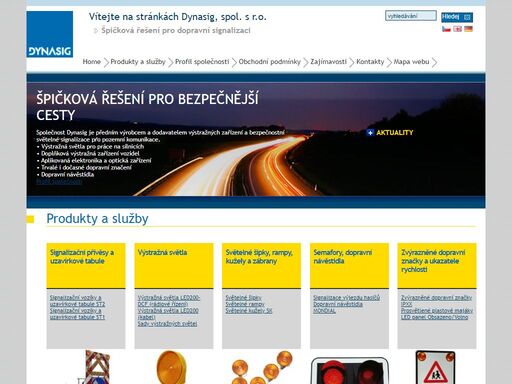Click the signal trailer product thumbnail
The height and width of the screenshot is (384, 512).
pyautogui.click(x=95, y=367)
